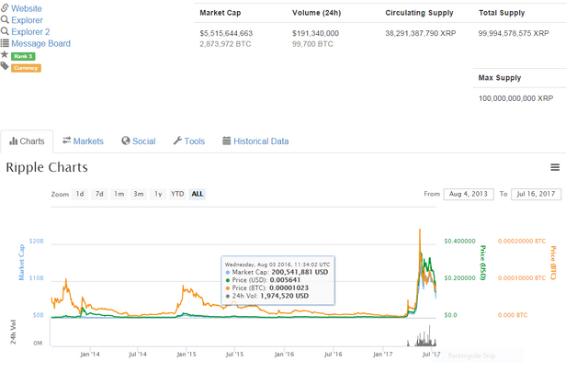588x372 pixels.
Task: Click the bar chart icon on Charts tab
Action: point(14,141)
